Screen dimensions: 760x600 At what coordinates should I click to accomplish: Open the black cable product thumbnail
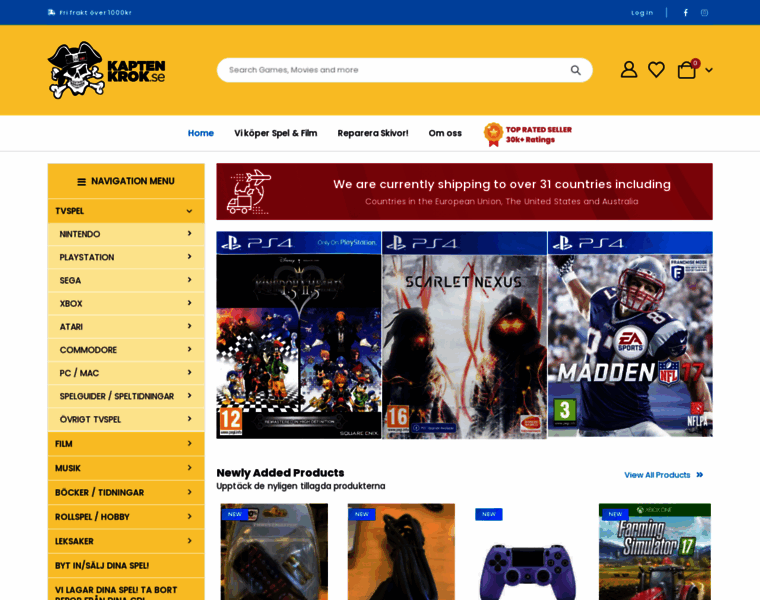[x=401, y=552]
